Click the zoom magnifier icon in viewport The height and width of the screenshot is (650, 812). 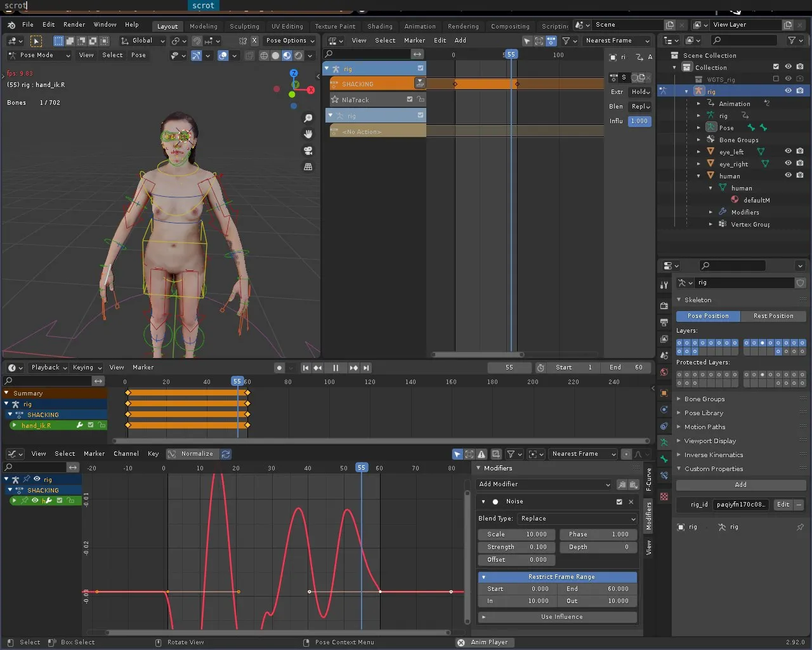pyautogui.click(x=308, y=118)
